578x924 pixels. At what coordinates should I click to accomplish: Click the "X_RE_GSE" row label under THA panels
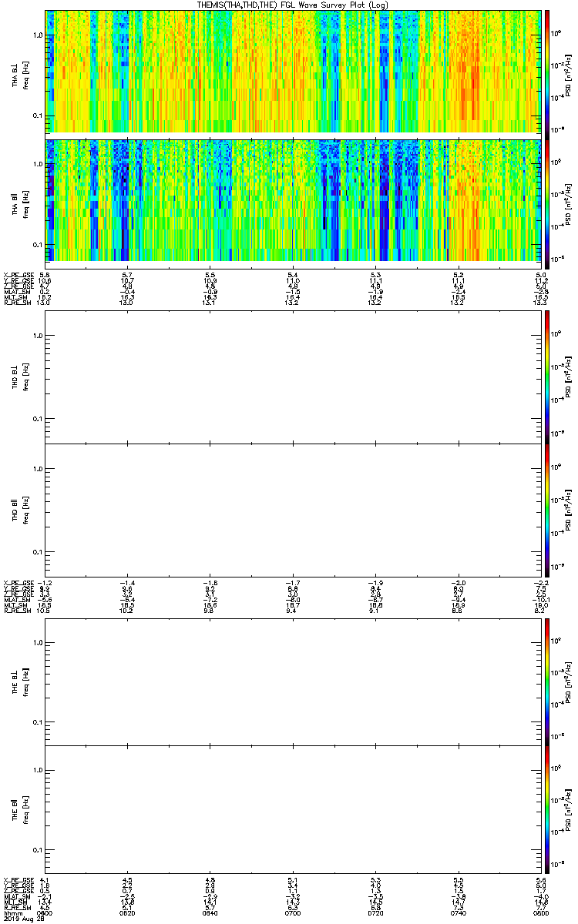pos(18,275)
